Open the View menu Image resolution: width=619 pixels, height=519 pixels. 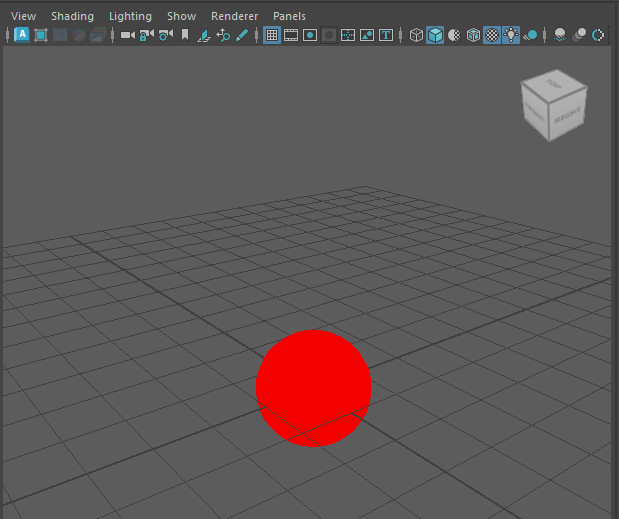(23, 16)
